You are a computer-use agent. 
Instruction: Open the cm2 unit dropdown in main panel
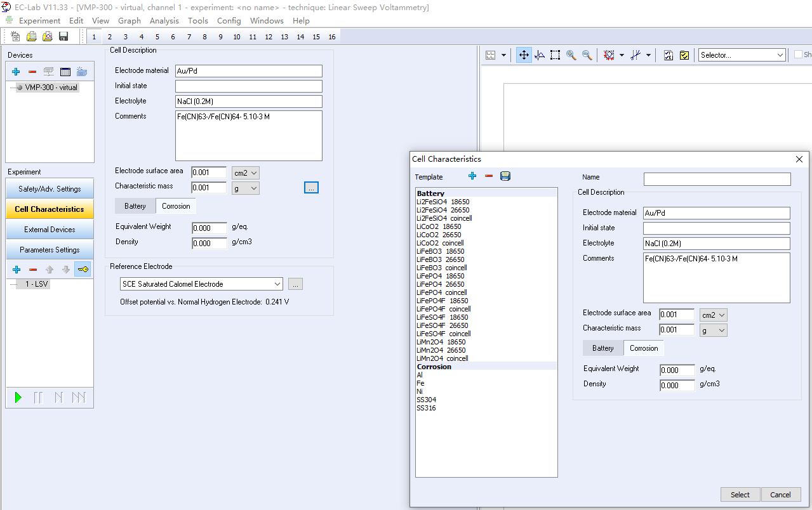(x=246, y=173)
